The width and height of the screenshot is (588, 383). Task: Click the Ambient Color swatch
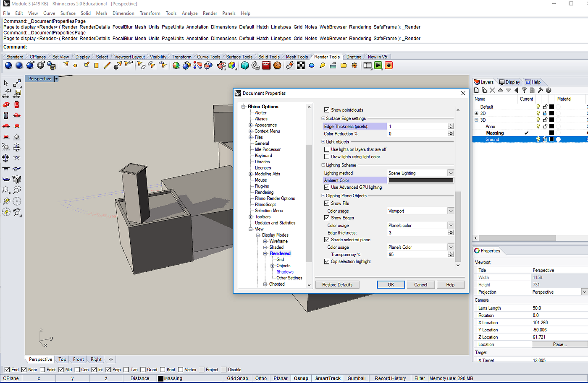(420, 180)
